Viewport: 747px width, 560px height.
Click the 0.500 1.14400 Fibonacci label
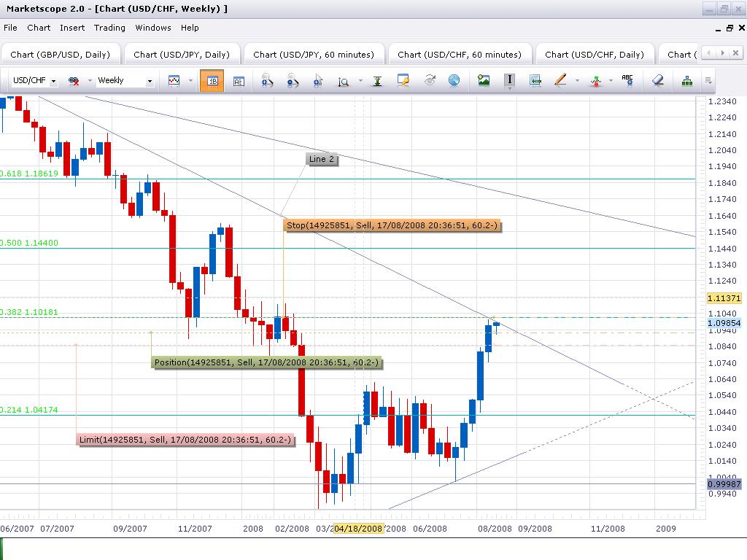tap(29, 243)
